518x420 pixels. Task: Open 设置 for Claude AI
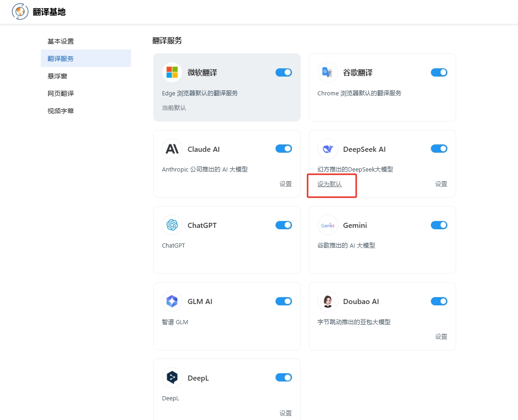click(286, 184)
